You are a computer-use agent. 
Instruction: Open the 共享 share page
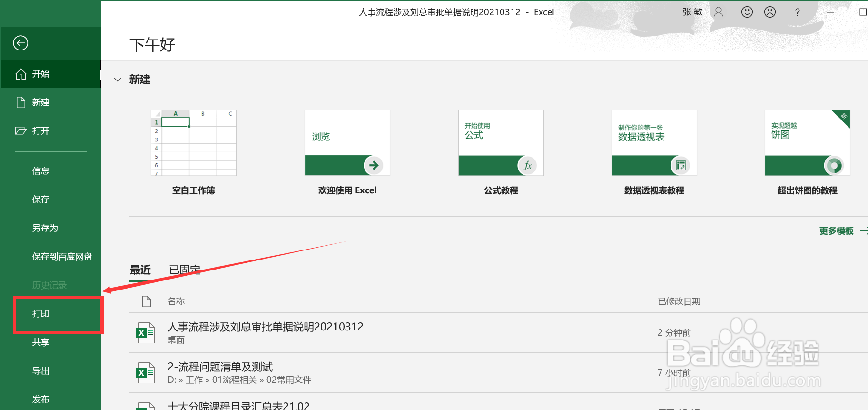pos(41,342)
